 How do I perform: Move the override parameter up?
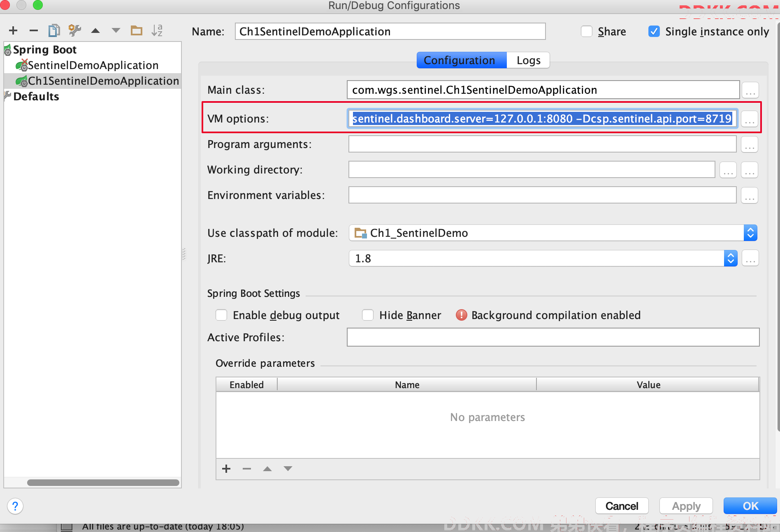(267, 469)
